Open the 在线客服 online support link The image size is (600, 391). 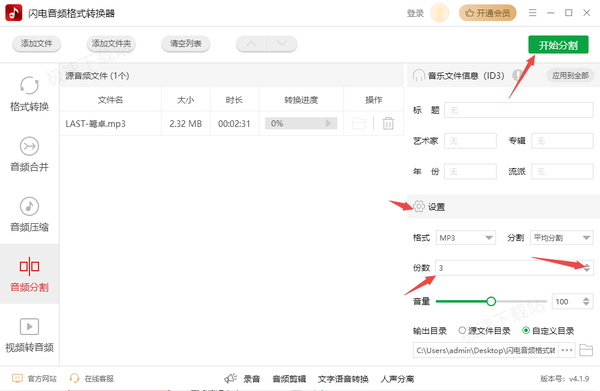click(91, 378)
